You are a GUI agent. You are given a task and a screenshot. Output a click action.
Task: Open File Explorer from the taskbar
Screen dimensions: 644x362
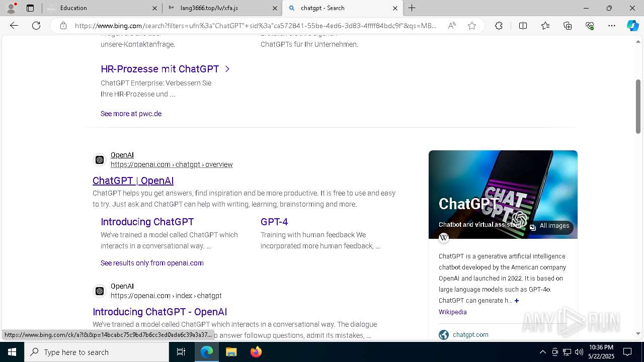231,352
